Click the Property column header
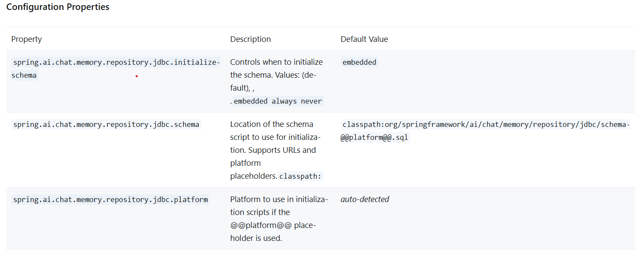The width and height of the screenshot is (644, 256). [x=26, y=39]
